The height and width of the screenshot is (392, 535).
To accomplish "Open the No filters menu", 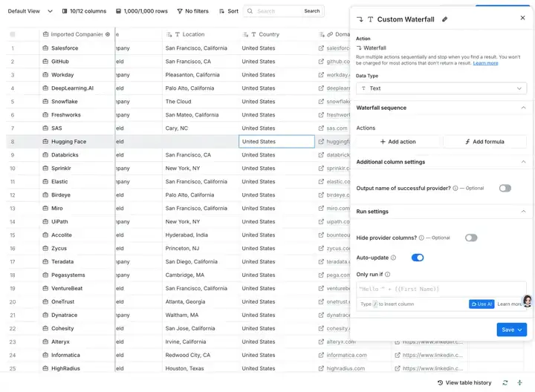I will click(x=192, y=11).
